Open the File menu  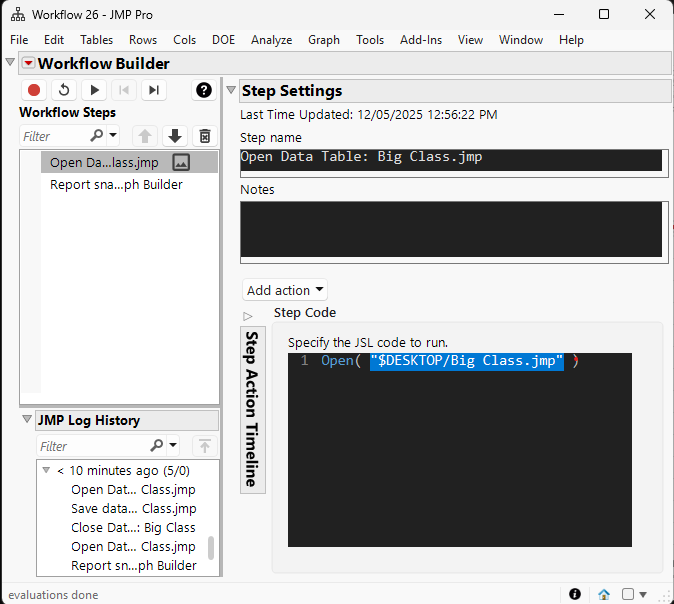(19, 40)
